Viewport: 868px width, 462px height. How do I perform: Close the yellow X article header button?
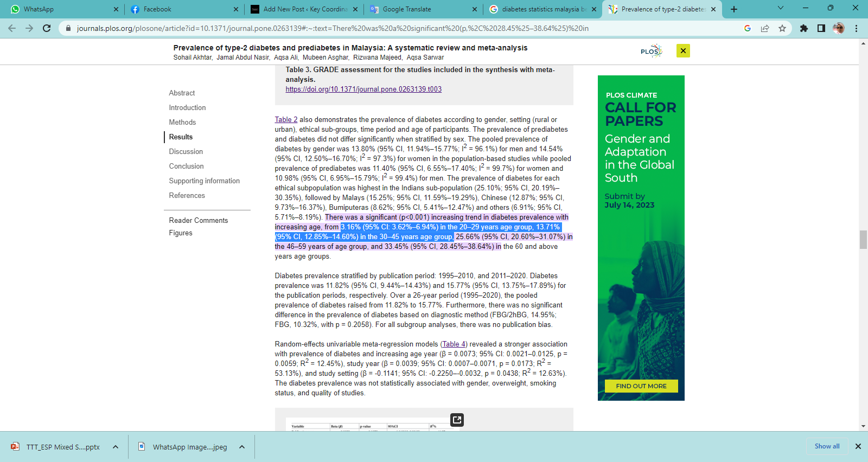683,51
